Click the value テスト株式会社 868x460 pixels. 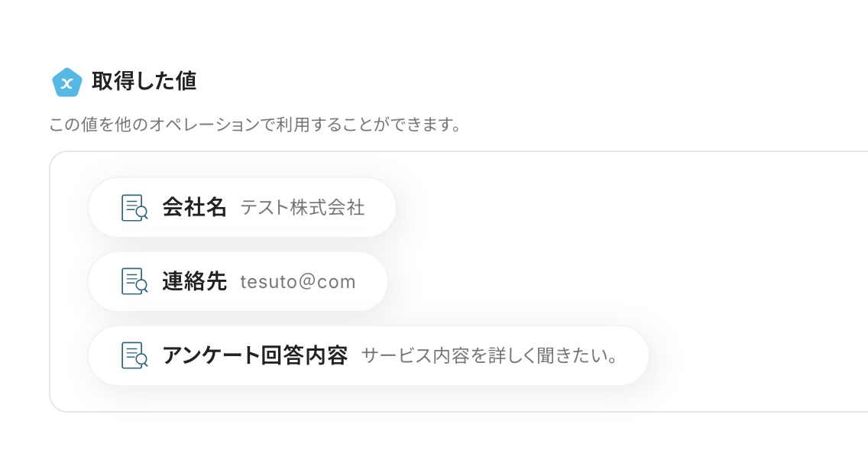click(303, 208)
